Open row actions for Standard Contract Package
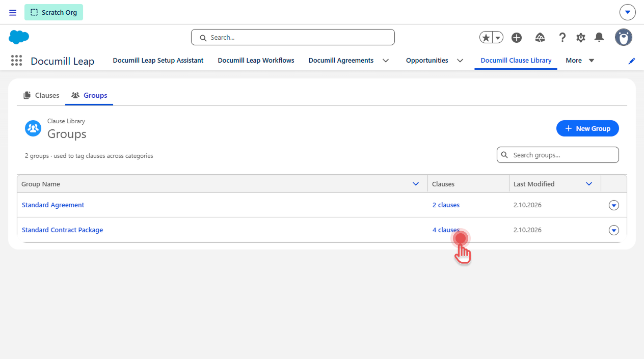644x359 pixels. pos(614,230)
